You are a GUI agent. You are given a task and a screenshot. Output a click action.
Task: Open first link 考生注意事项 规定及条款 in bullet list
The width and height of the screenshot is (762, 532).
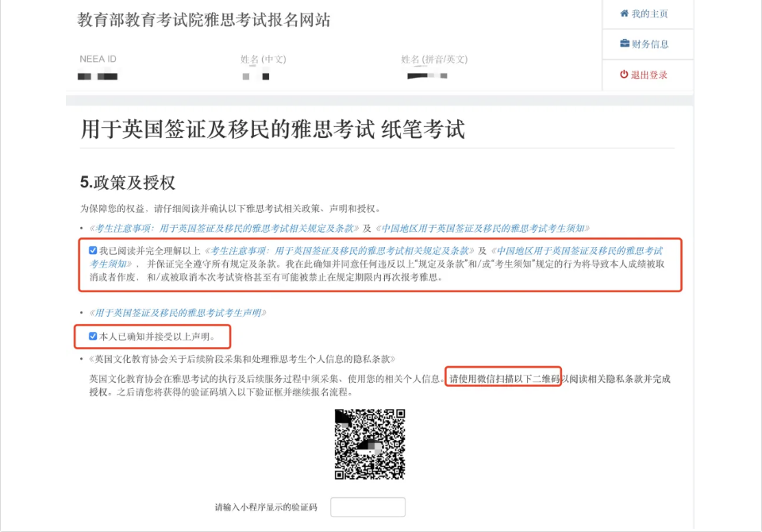tap(224, 228)
